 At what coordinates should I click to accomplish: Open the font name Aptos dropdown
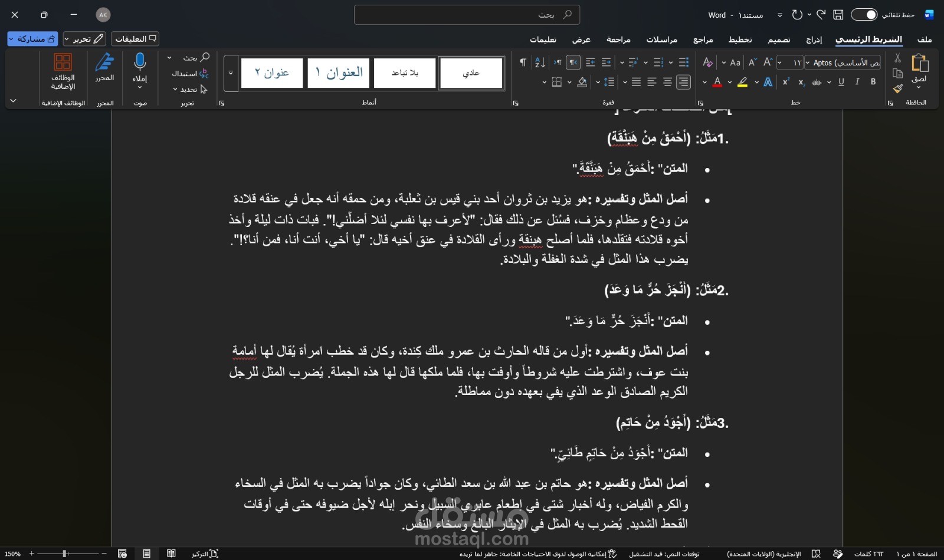coord(808,62)
